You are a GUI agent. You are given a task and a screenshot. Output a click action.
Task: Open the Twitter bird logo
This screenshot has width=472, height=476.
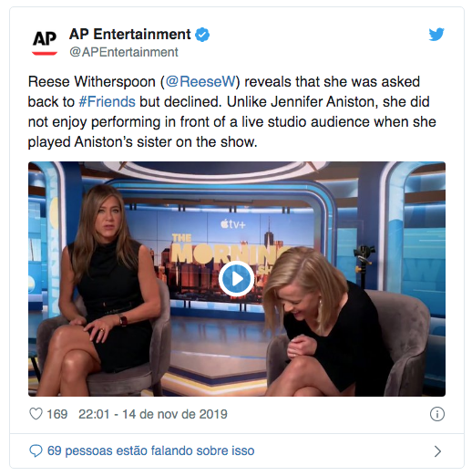[x=436, y=34]
